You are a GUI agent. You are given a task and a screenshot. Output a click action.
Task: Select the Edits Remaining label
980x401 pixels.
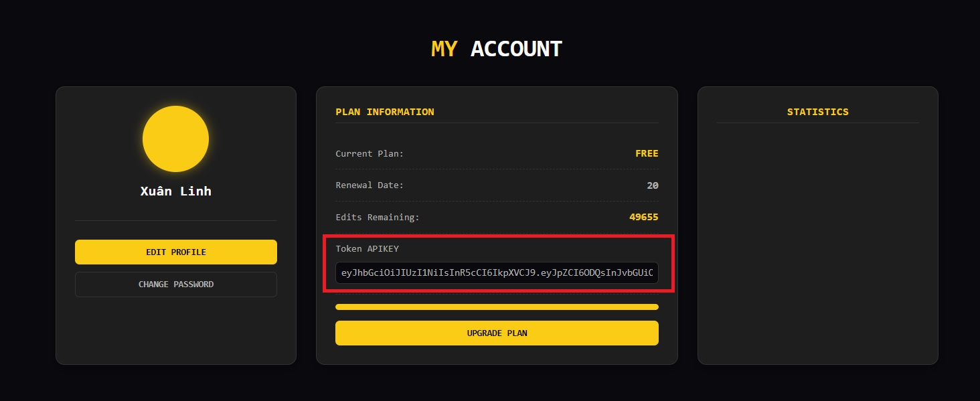tap(378, 218)
